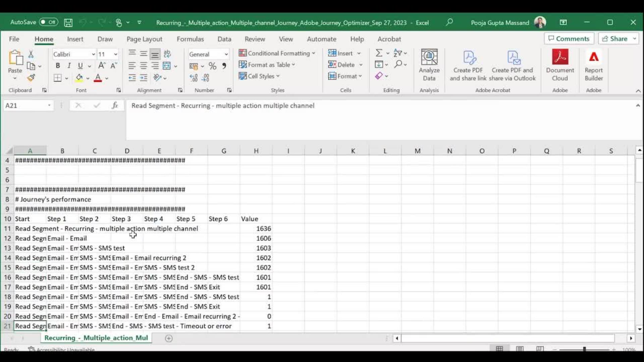Apply bold formatting to selected cell

[57, 66]
